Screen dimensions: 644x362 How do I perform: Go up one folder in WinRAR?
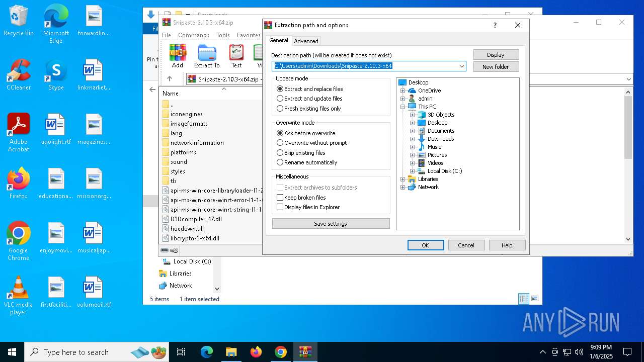[x=170, y=79]
